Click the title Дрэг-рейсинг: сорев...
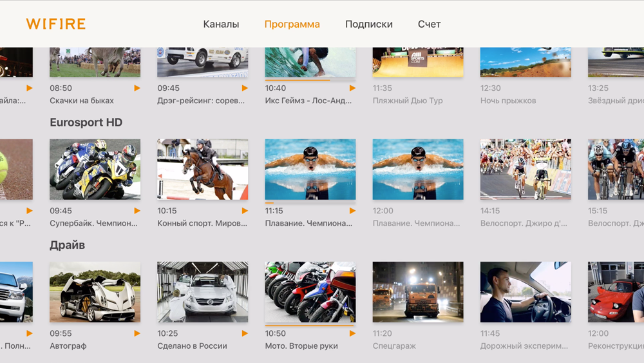This screenshot has height=363, width=644. [201, 101]
